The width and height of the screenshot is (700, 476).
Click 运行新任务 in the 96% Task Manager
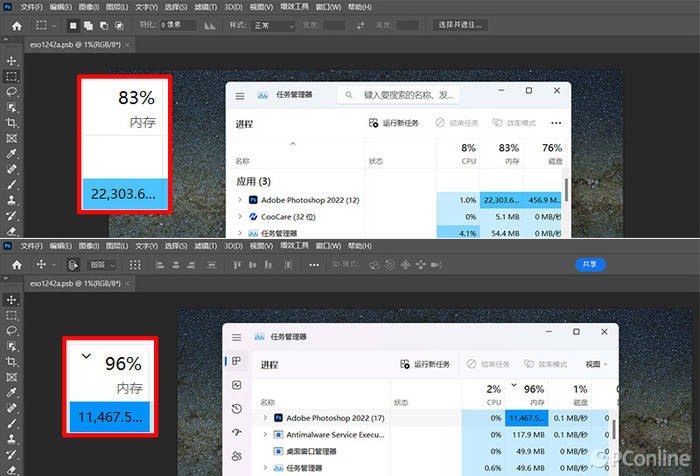coord(425,364)
